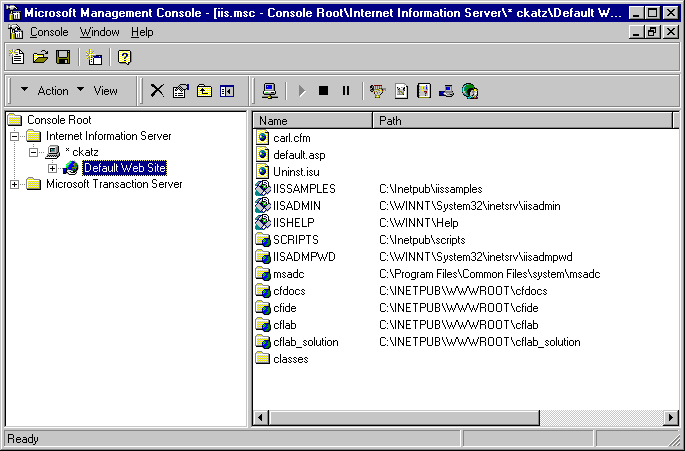
Task: Expand the Default Web Site tree node
Action: tap(53, 168)
